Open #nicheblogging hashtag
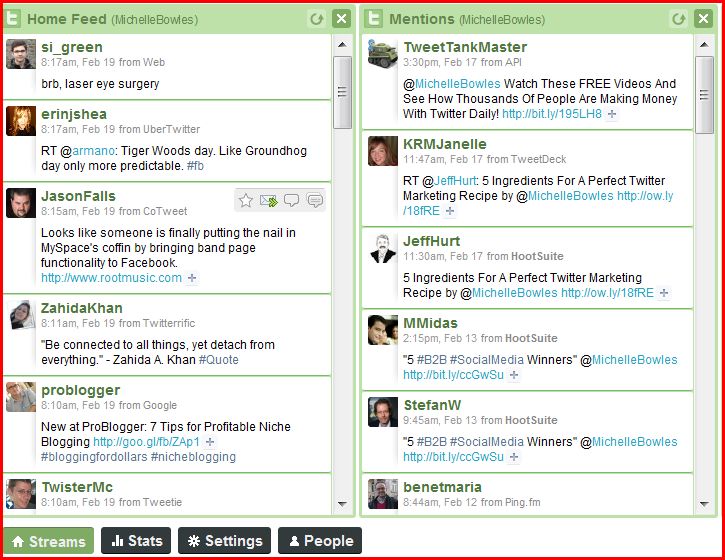Screen dimensions: 725x560 (193, 457)
